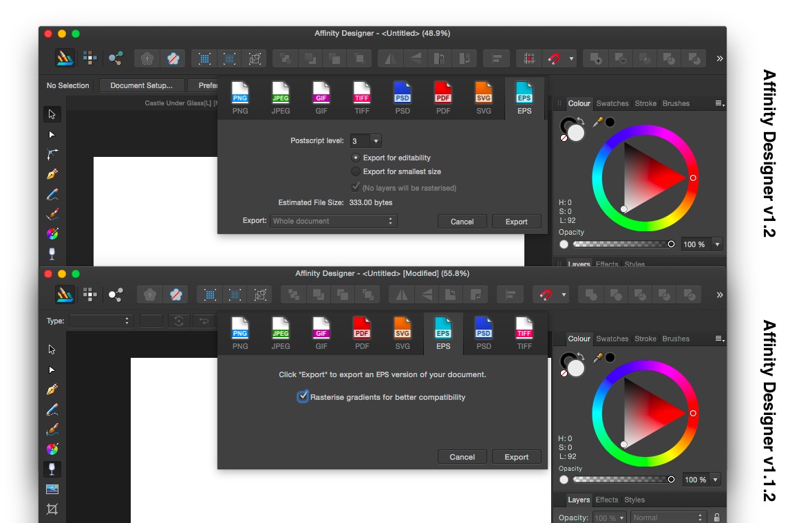
Task: Open the Type dropdown in bottom window
Action: pos(101,321)
